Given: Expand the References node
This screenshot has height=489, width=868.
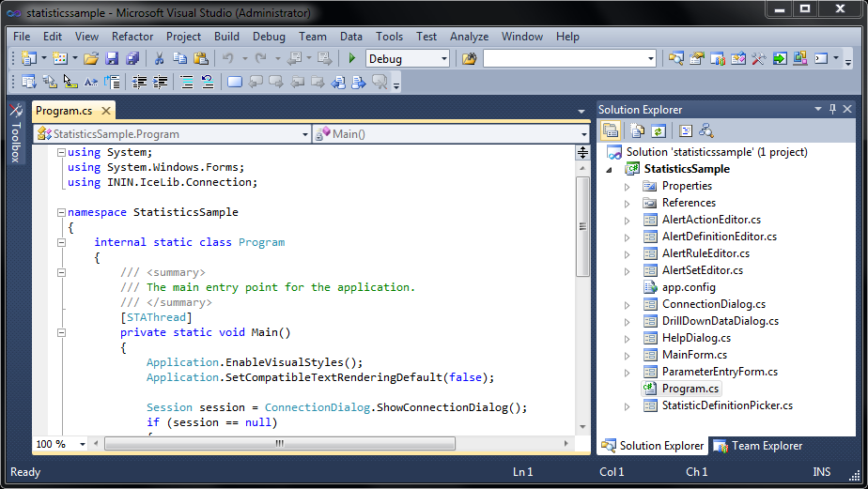Looking at the screenshot, I should [x=628, y=203].
